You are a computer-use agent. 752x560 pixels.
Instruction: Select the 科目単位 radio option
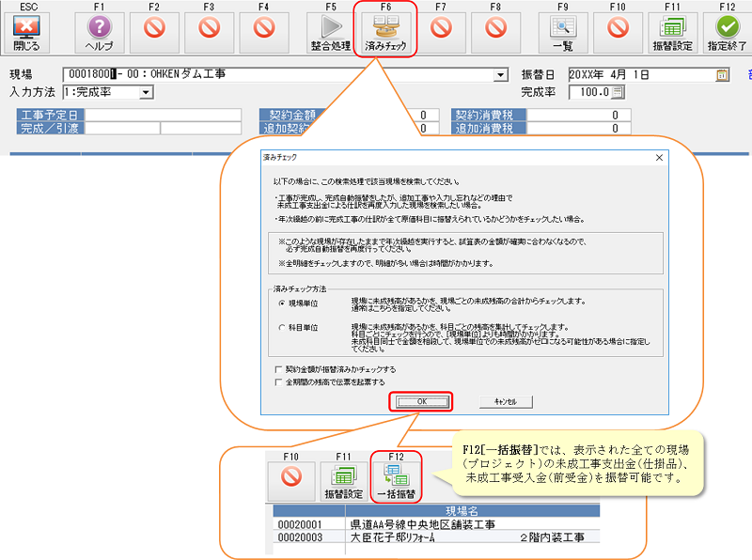281,328
